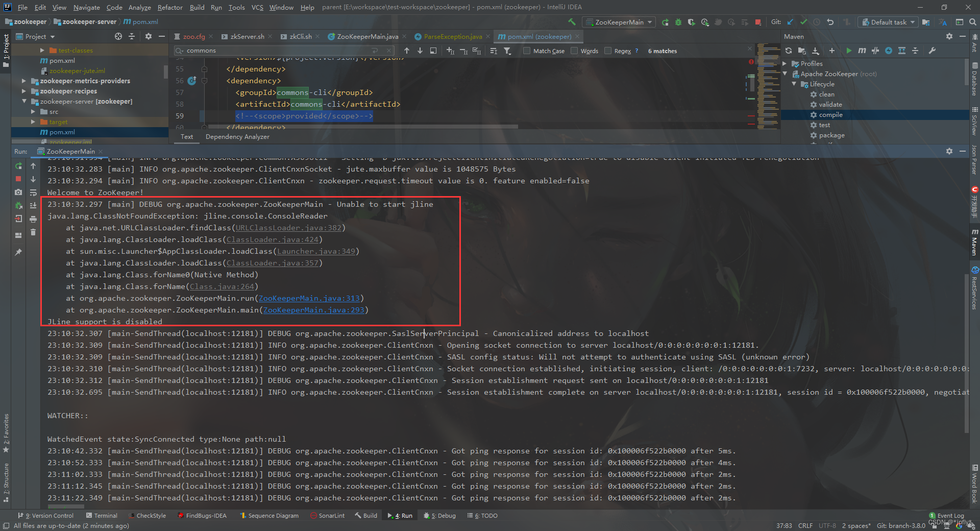Open the ZooKeeperMain run configuration dropdown
Image resolution: width=980 pixels, height=531 pixels.
click(619, 22)
